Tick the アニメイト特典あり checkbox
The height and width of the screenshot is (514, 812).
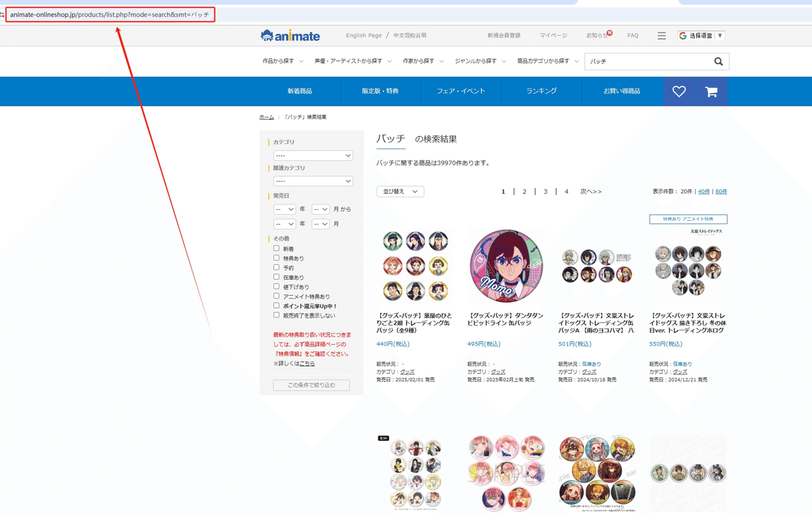click(276, 296)
